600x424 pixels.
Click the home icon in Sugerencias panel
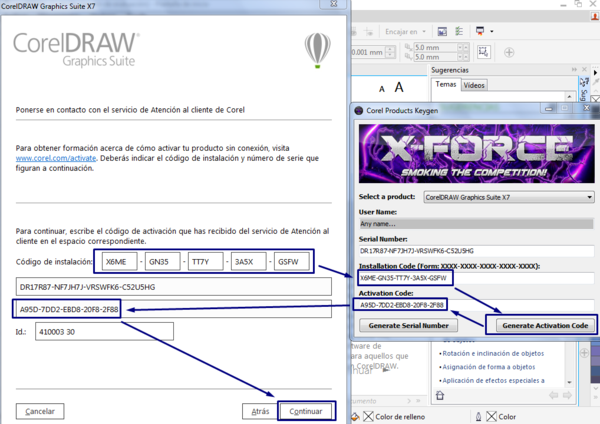[440, 395]
